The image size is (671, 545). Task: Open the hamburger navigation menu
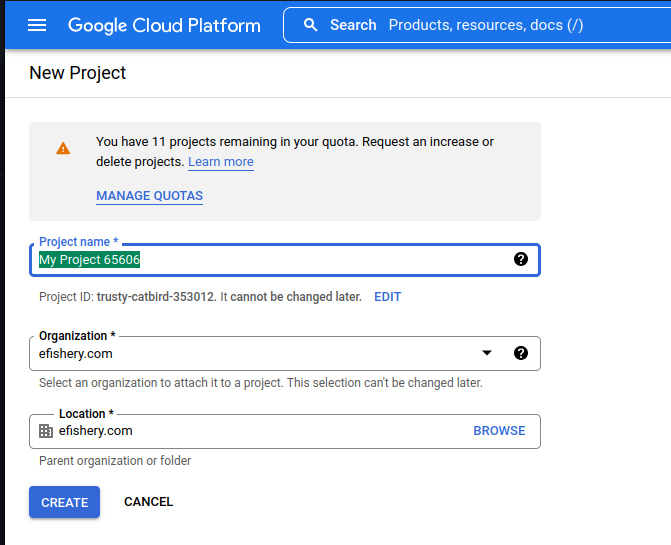(37, 25)
